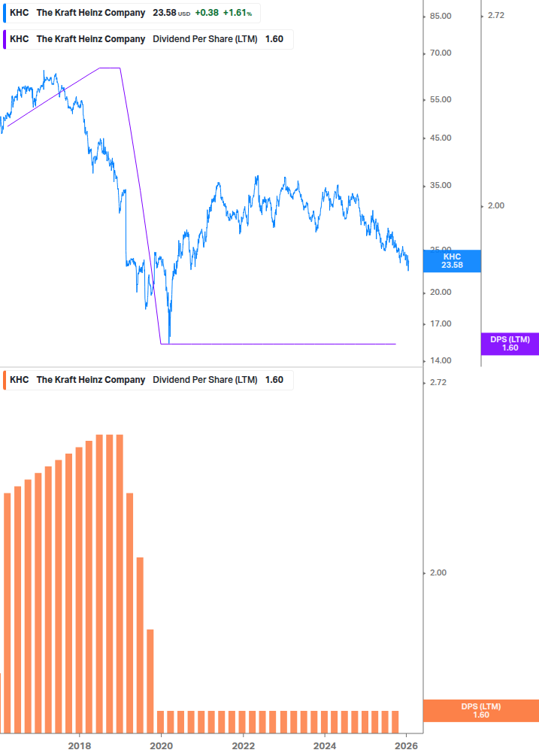The height and width of the screenshot is (756, 539).
Task: Click the purple DPS (LTM) 1.60 axis tag
Action: click(510, 344)
